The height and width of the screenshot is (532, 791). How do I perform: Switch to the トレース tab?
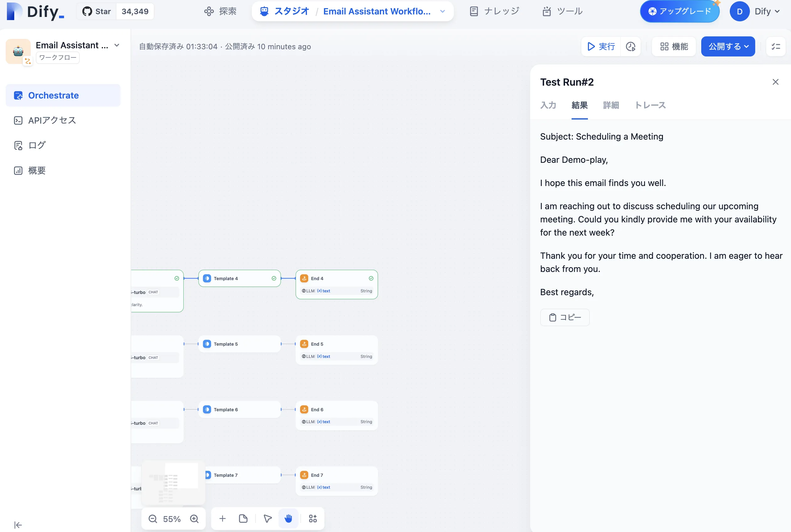650,105
